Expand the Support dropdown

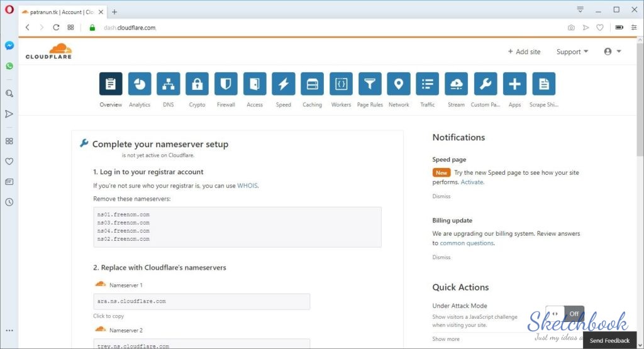(572, 52)
